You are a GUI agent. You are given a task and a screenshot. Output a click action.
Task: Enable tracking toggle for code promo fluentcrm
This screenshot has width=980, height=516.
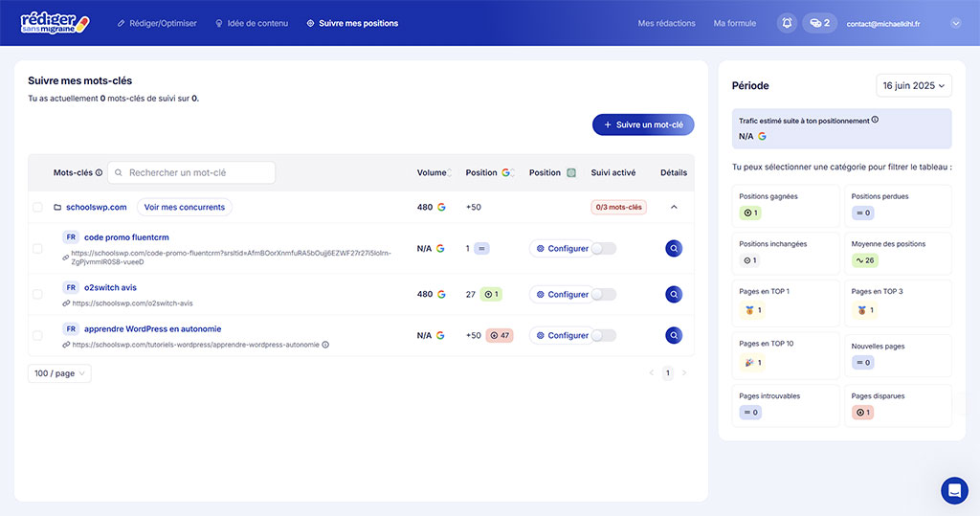(604, 248)
